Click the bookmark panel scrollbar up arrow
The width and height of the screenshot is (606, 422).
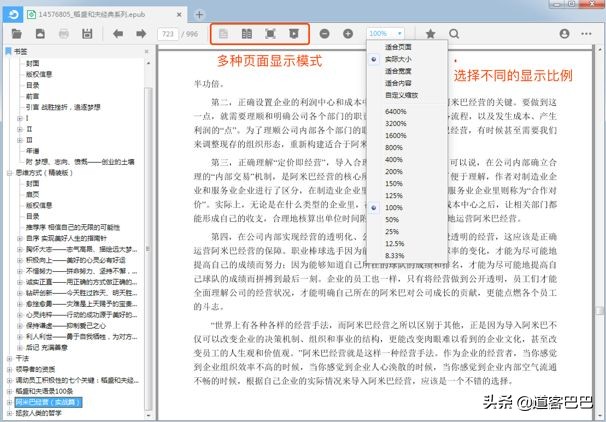[149, 62]
